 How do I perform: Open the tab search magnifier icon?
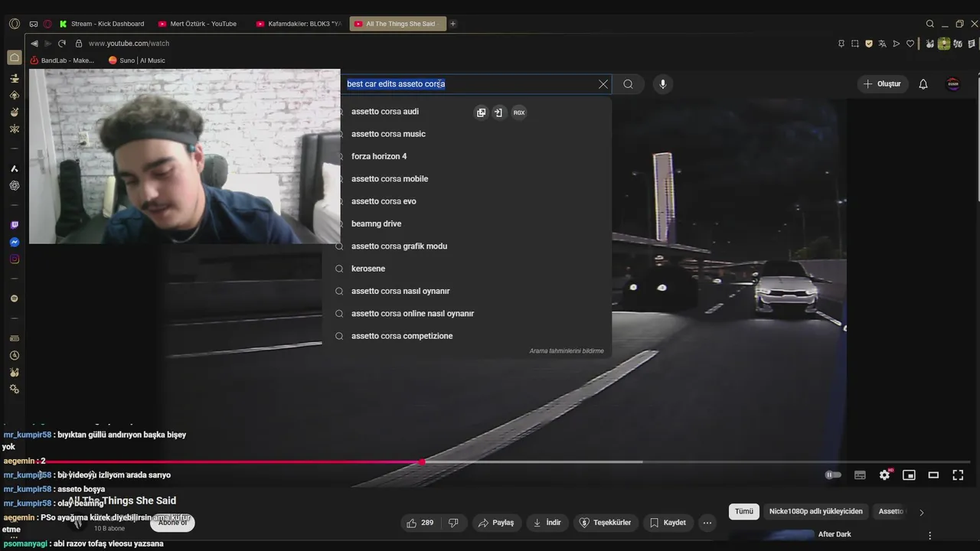pyautogui.click(x=930, y=24)
